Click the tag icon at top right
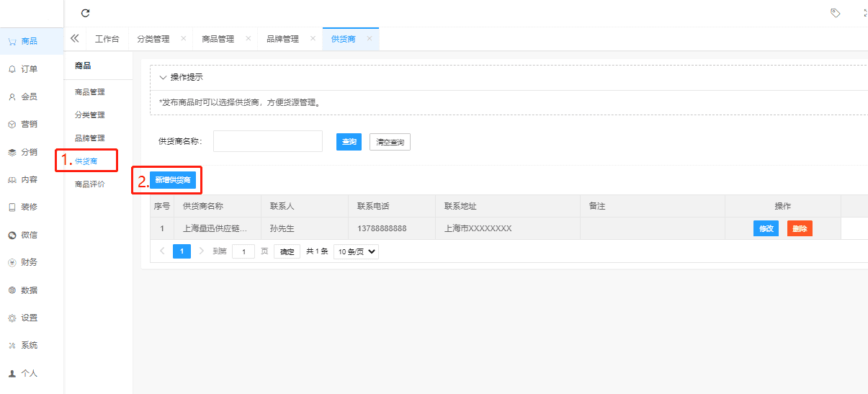 836,13
